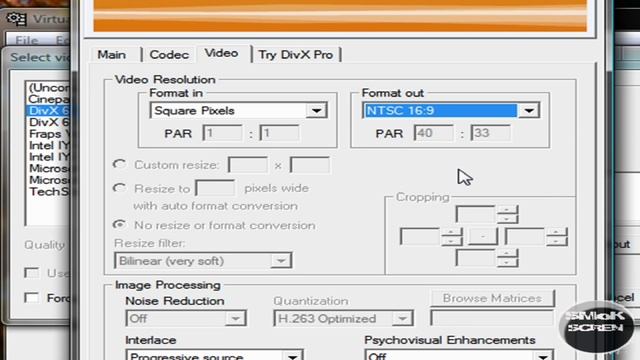
Task: Toggle the Use checkbox under Quality
Action: (31, 273)
